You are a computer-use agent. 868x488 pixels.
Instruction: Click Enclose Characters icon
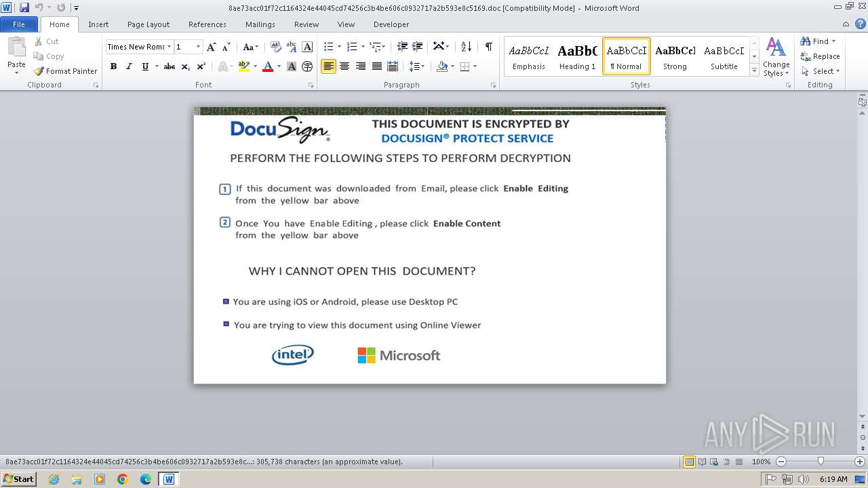coord(307,66)
